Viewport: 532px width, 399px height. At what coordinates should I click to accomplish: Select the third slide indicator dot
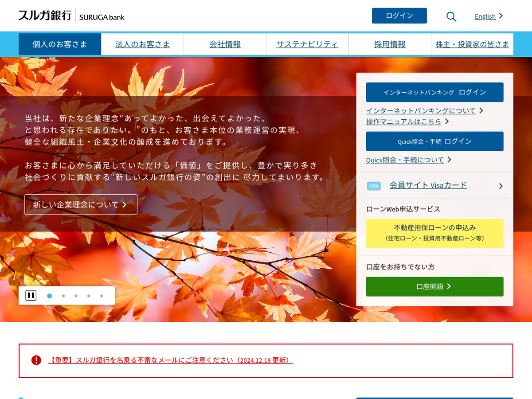[x=76, y=296]
